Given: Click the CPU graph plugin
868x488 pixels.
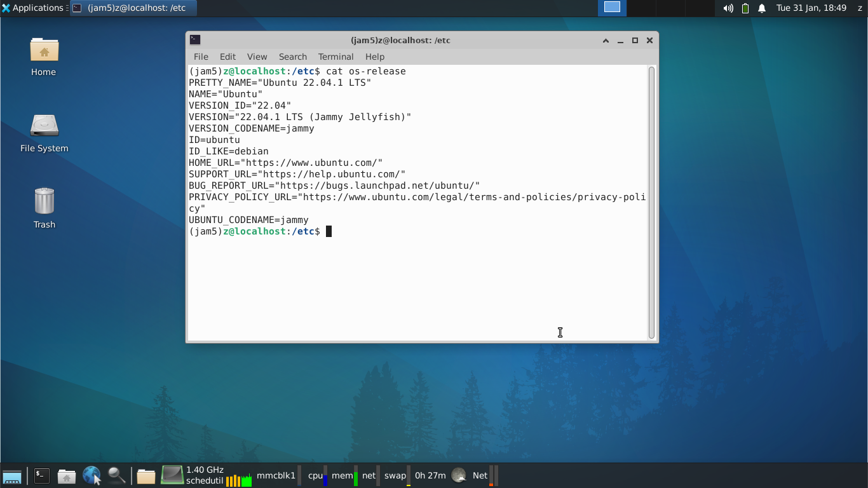Looking at the screenshot, I should point(239,480).
